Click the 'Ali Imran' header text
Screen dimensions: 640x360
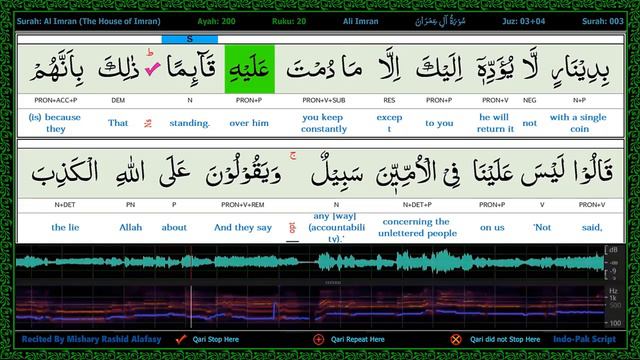click(360, 21)
